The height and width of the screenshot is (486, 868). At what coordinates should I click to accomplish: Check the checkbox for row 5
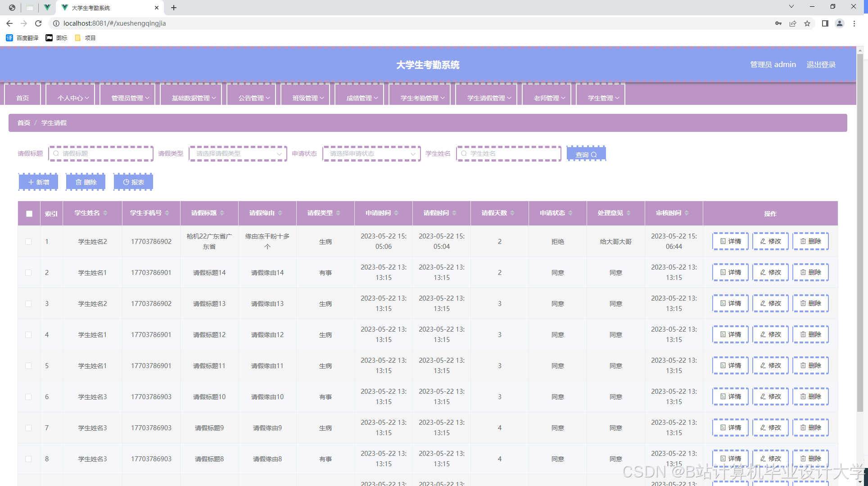[28, 366]
